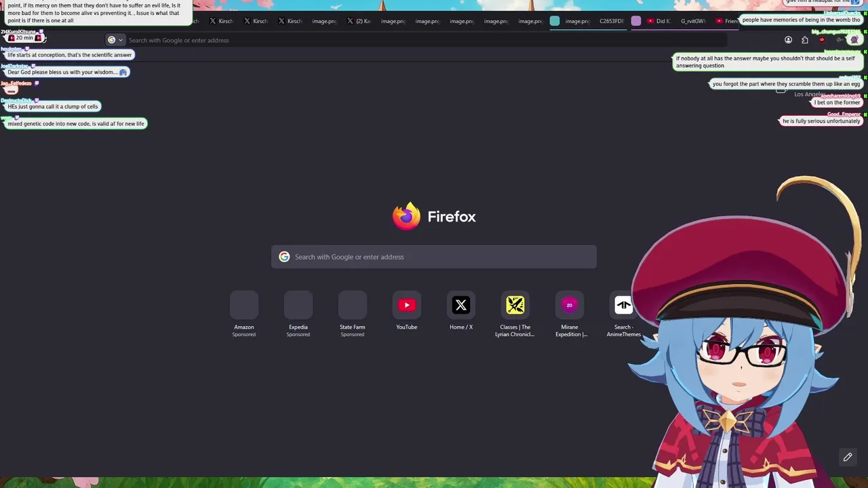Click the '20 min' chat bubble
868x488 pixels.
click(x=24, y=38)
